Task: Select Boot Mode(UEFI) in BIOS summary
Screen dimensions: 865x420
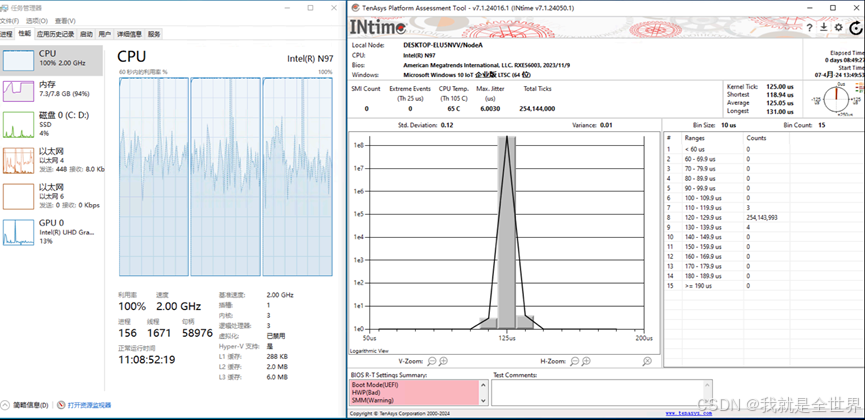Action: point(375,384)
